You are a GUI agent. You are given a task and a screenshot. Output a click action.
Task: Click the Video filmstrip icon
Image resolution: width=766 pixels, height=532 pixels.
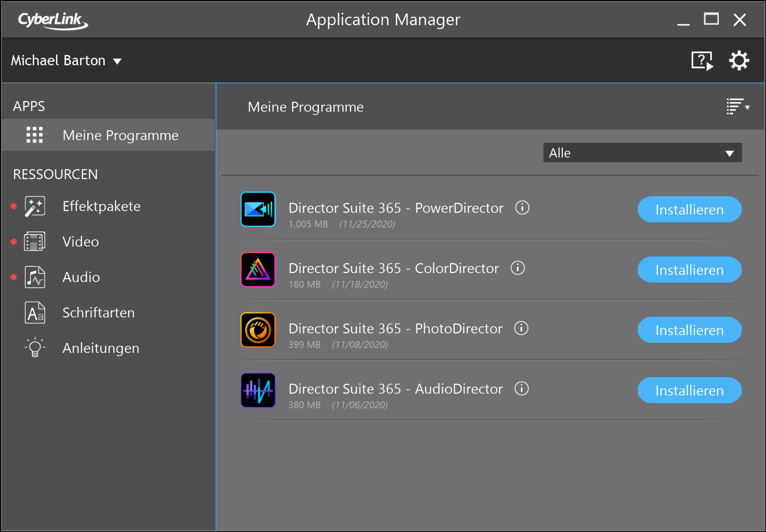[35, 242]
